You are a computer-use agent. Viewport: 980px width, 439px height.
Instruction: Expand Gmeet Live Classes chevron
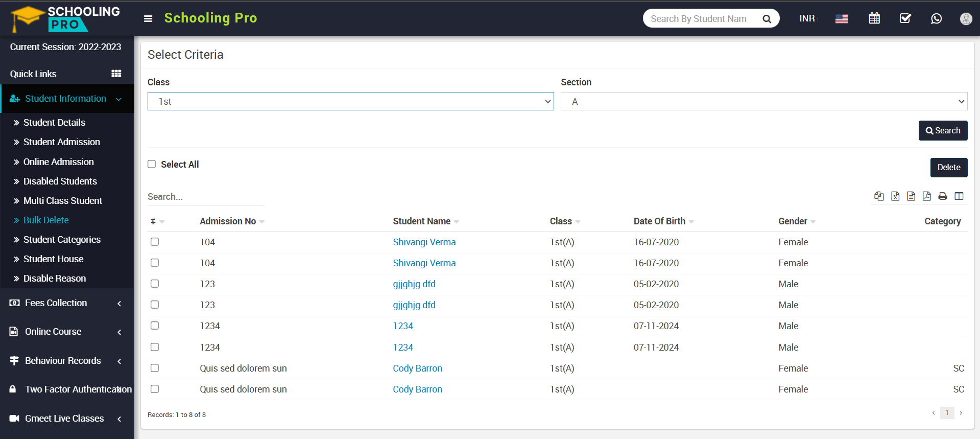pos(119,419)
